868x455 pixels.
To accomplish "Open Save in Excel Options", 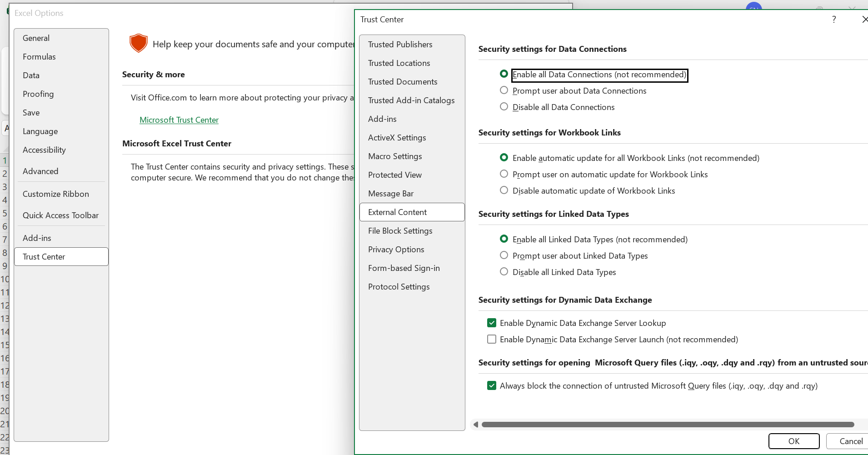I will pos(61,113).
